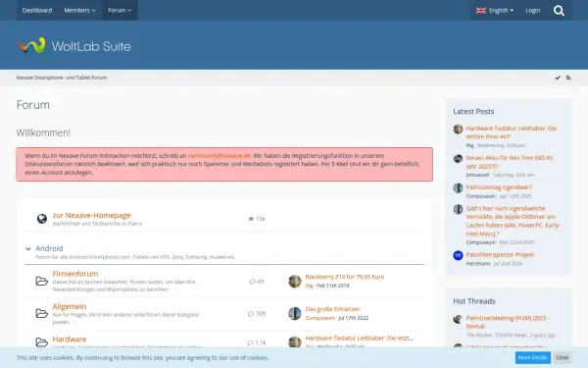Open Gibt's hier noch irgendwelche Verrückte post

coord(513,221)
